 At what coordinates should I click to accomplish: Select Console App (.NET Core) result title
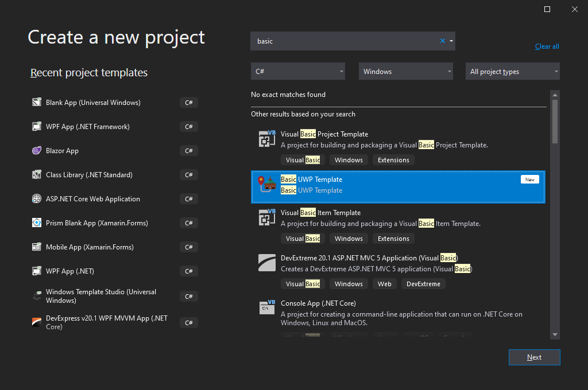318,303
